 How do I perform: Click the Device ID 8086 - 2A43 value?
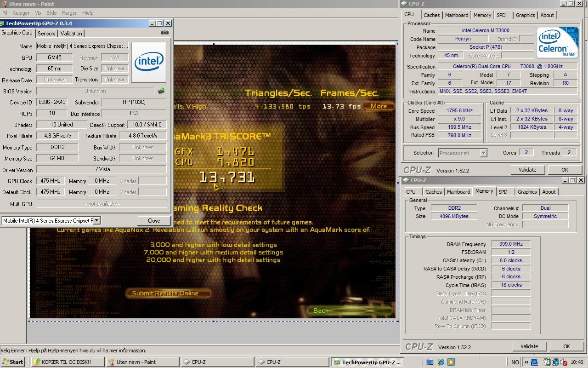52,102
